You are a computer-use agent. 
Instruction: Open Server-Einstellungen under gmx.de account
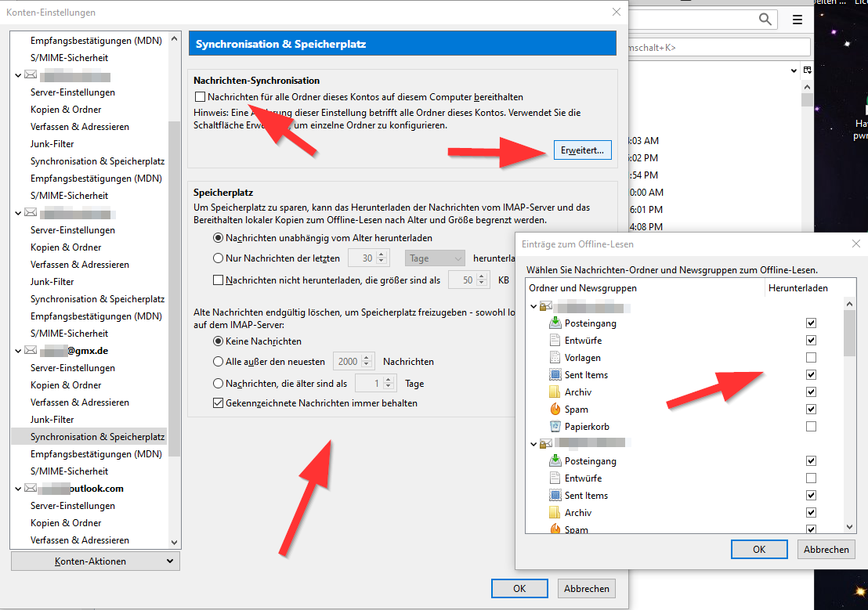(x=73, y=367)
